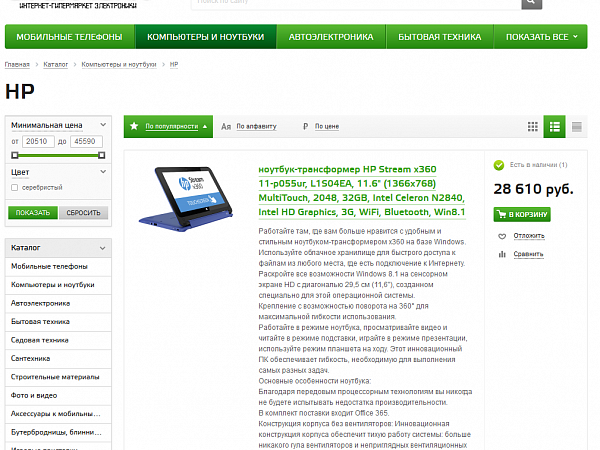The image size is (600, 450).
Task: Open Аксессуары к мобильны… sidebar item
Action: pyautogui.click(x=58, y=414)
